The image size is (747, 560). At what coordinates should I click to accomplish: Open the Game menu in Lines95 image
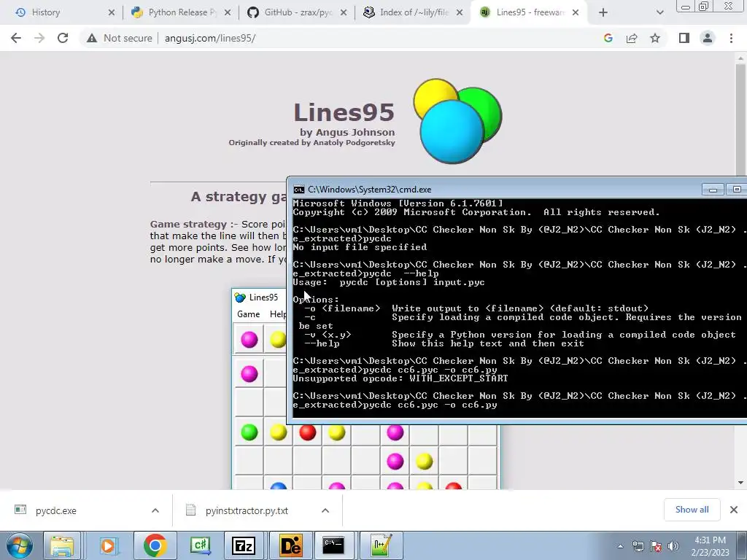248,314
